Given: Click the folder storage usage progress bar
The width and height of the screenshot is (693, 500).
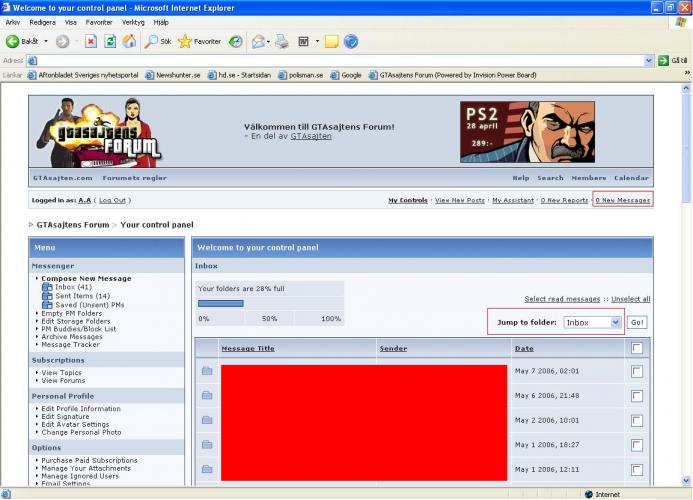Looking at the screenshot, I should tap(221, 304).
